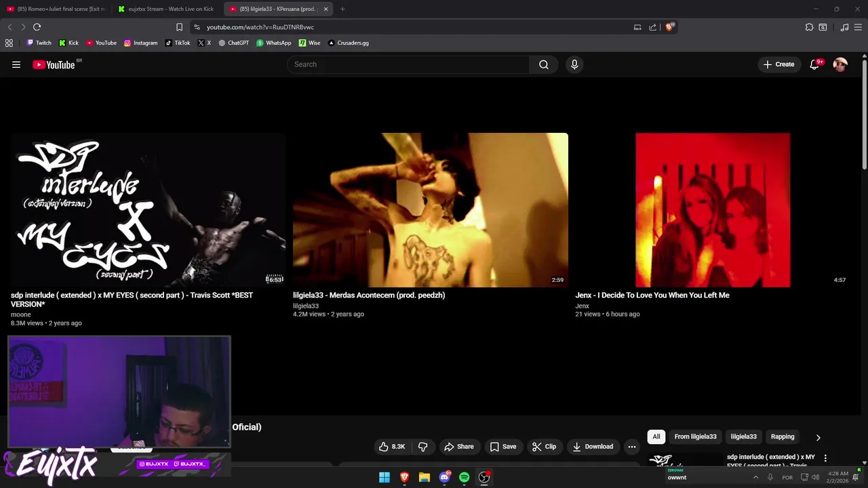Dislike the video with thumbs down
Image resolution: width=868 pixels, height=488 pixels.
coord(422,447)
